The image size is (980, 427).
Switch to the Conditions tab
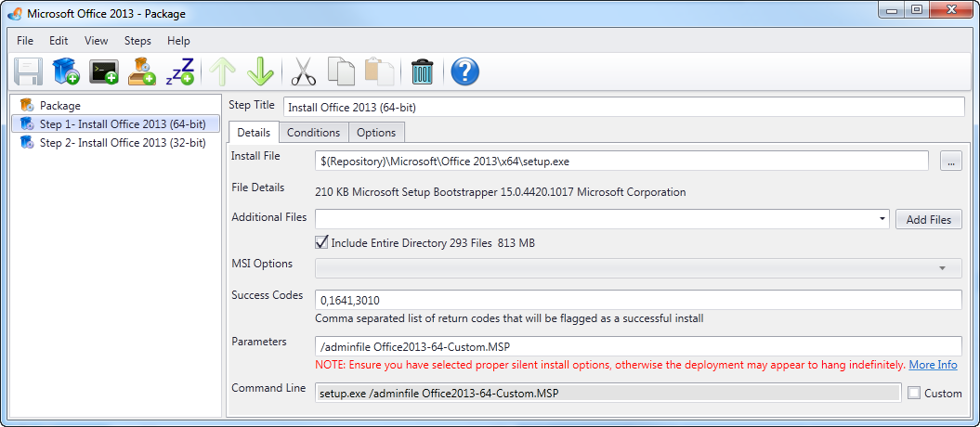coord(313,133)
